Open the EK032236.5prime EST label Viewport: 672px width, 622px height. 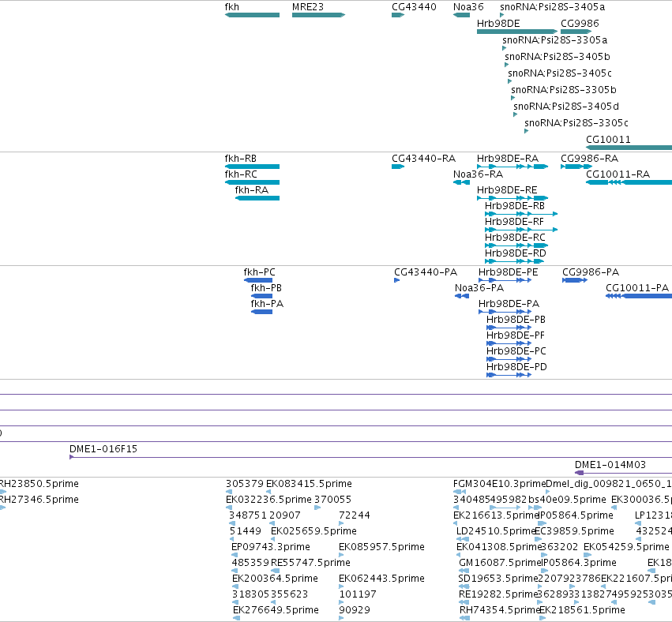pyautogui.click(x=268, y=500)
